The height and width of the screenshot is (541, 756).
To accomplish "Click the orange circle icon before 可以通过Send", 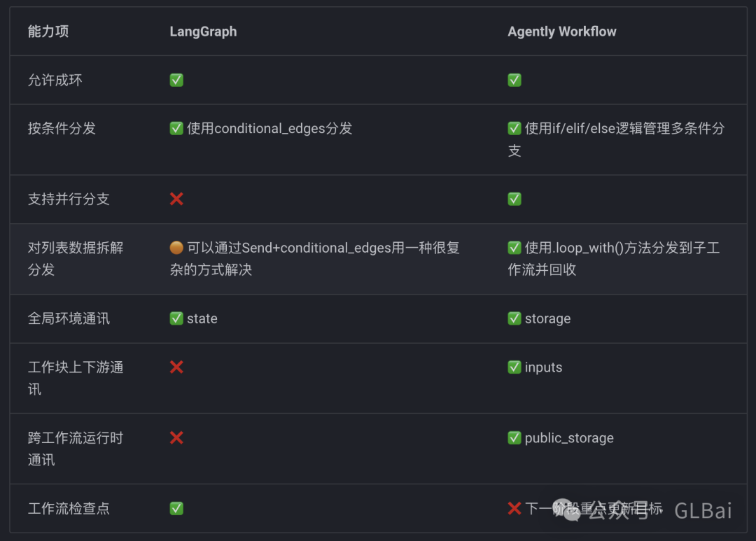I will (x=176, y=248).
